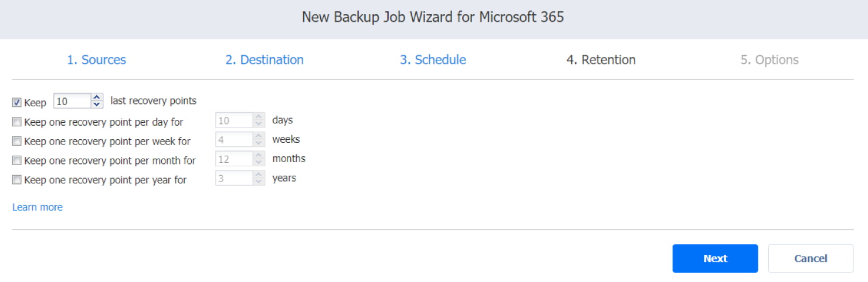Screen dimensions: 868x282
Task: Enable keep one recovery point per day
Action: [x=17, y=122]
